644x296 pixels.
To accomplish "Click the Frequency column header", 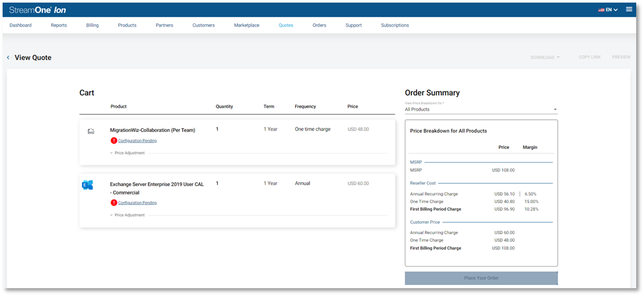I will (x=305, y=107).
